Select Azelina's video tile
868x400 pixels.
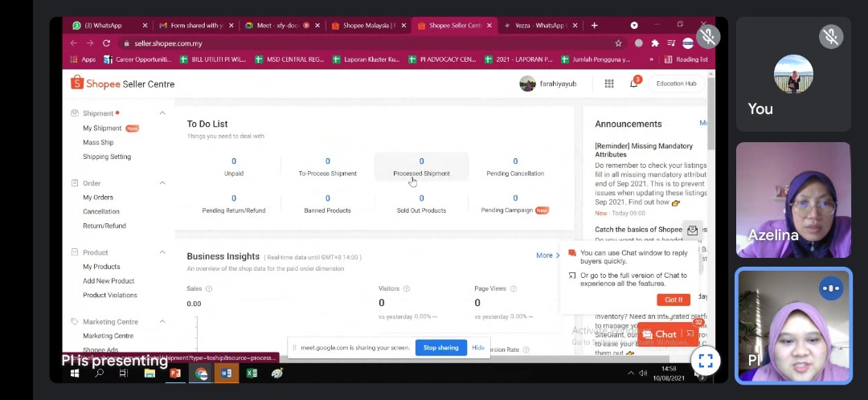pyautogui.click(x=792, y=200)
